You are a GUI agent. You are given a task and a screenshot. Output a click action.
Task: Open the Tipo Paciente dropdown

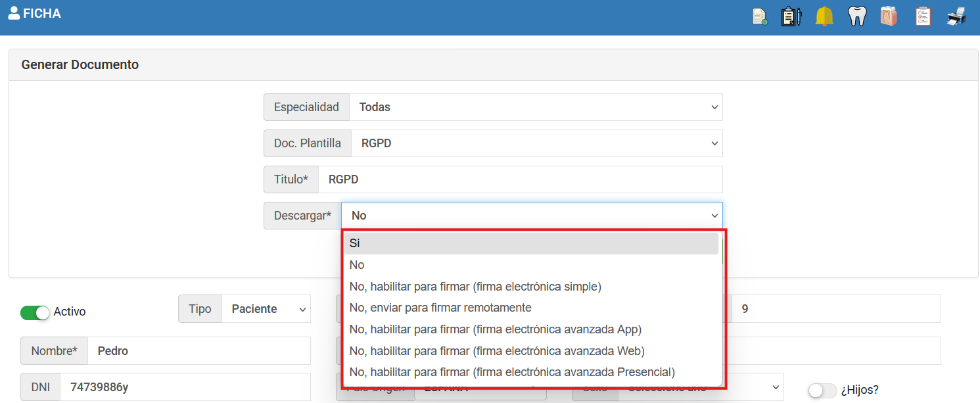point(266,309)
